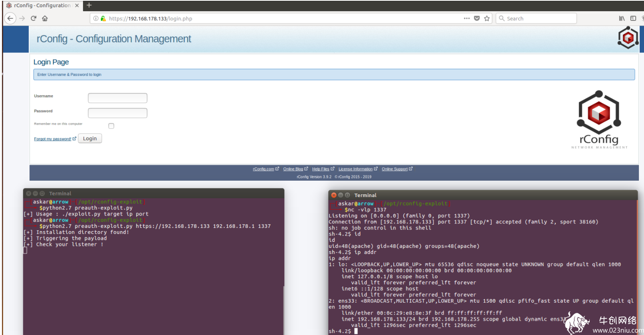Screen dimensions: 644x335
Task: Close the left Terminal window
Action: click(x=28, y=193)
